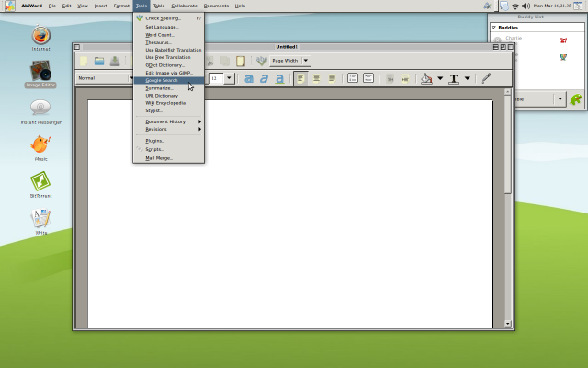The width and height of the screenshot is (588, 368).
Task: Choose Use Babelfish Translation entry
Action: [169, 50]
